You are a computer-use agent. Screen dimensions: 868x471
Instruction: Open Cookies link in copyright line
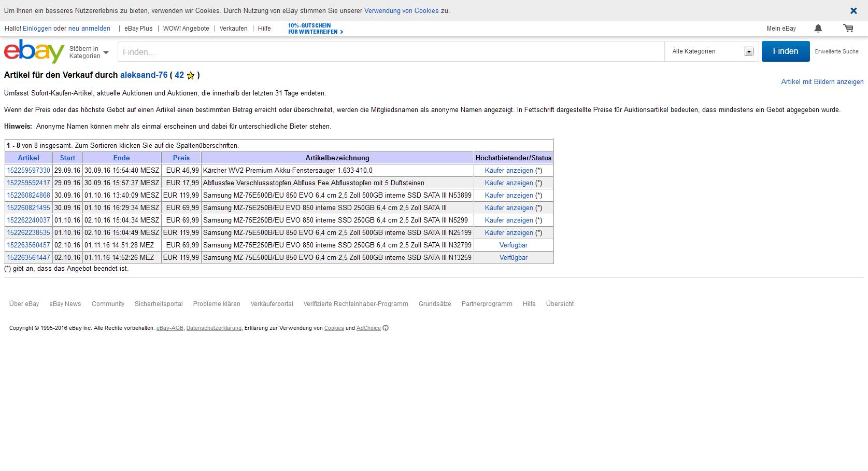pos(334,328)
